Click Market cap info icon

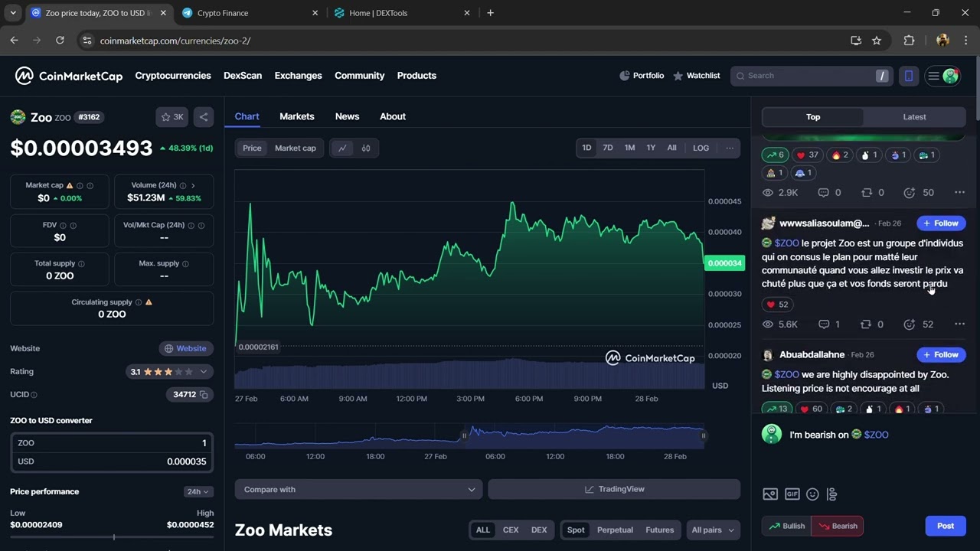click(80, 185)
